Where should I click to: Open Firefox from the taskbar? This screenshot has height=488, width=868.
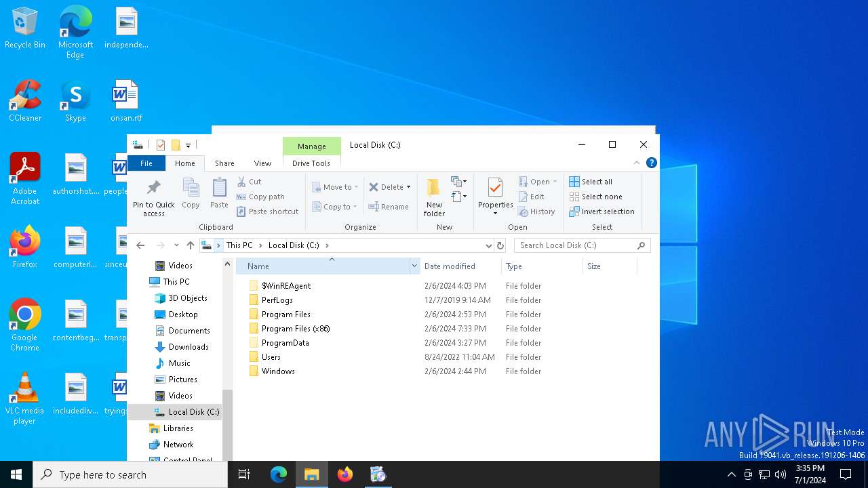[x=345, y=474]
